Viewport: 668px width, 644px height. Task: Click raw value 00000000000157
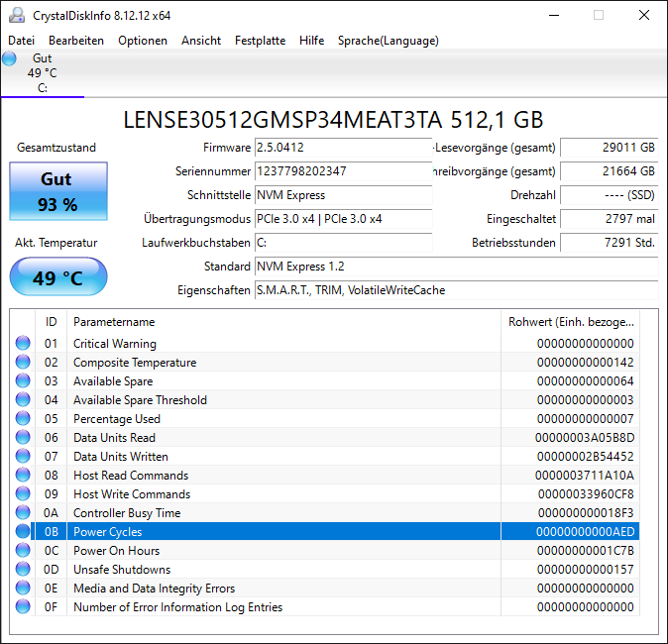pos(586,569)
